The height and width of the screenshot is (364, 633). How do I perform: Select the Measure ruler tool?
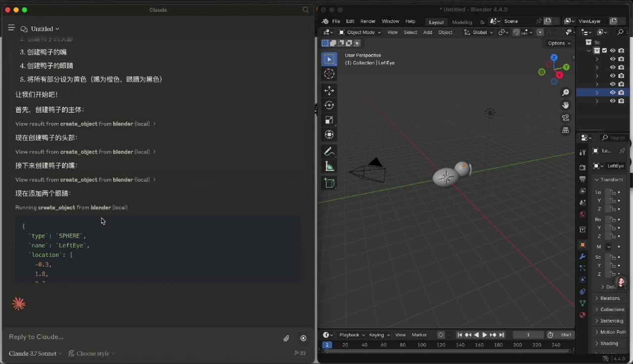tap(329, 166)
